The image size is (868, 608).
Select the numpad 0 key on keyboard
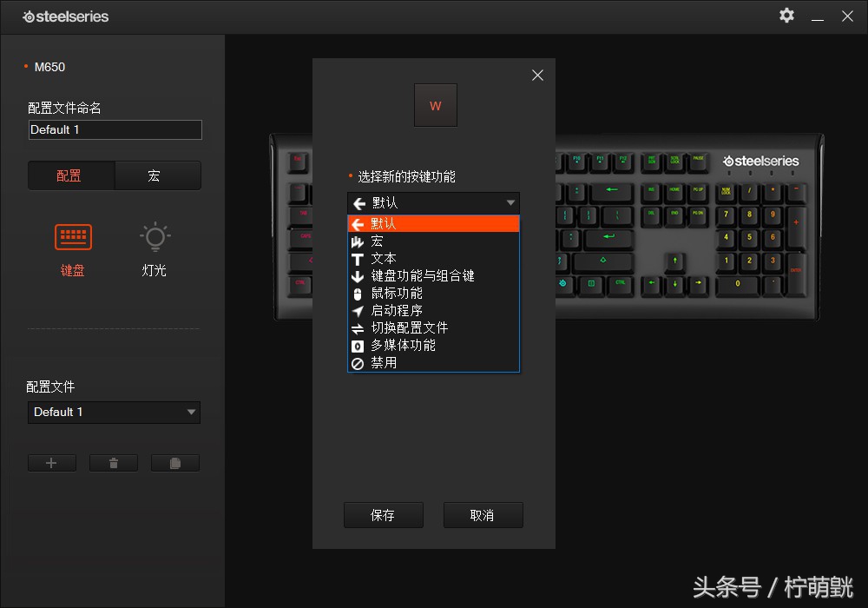click(737, 283)
